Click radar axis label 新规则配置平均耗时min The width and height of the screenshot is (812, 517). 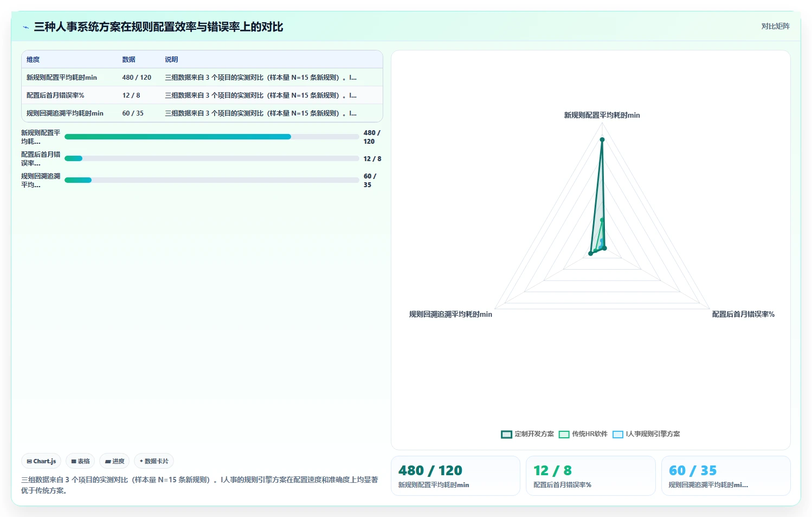point(602,115)
